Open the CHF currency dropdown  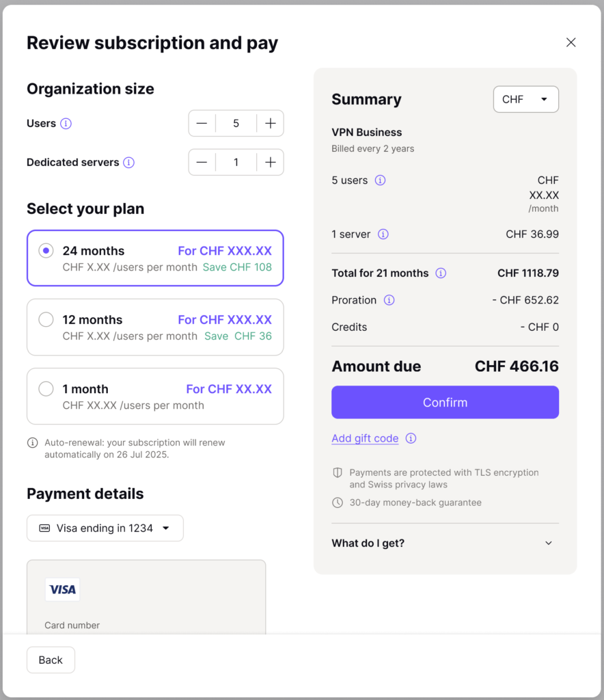click(x=526, y=99)
